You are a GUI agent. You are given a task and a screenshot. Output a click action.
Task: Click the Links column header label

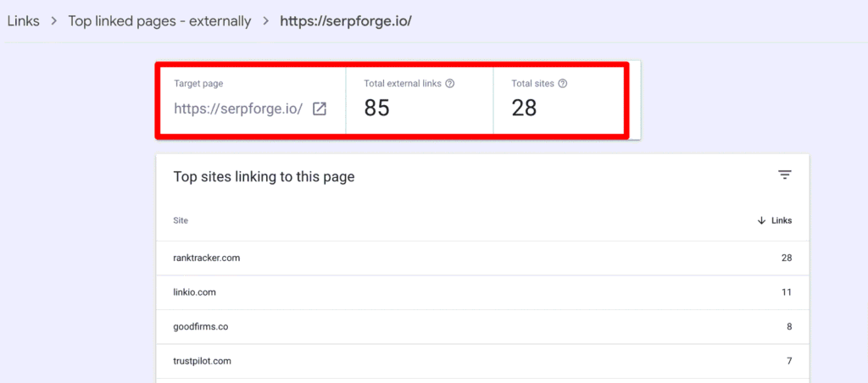(x=782, y=220)
